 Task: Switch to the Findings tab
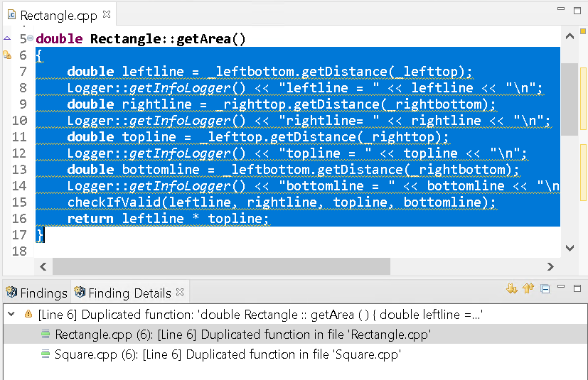pos(36,293)
